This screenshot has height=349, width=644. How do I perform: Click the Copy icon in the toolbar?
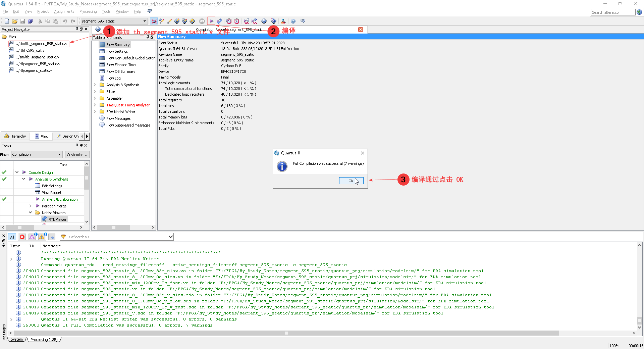click(x=48, y=21)
